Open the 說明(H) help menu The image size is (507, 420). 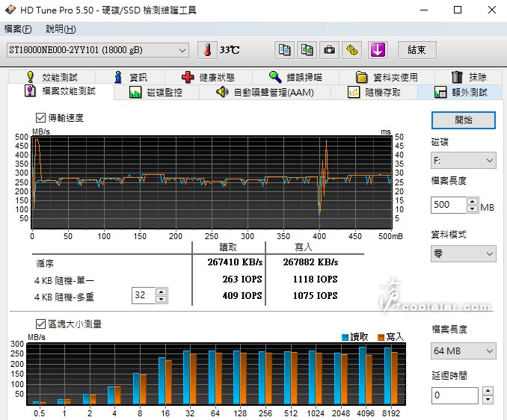click(x=61, y=29)
